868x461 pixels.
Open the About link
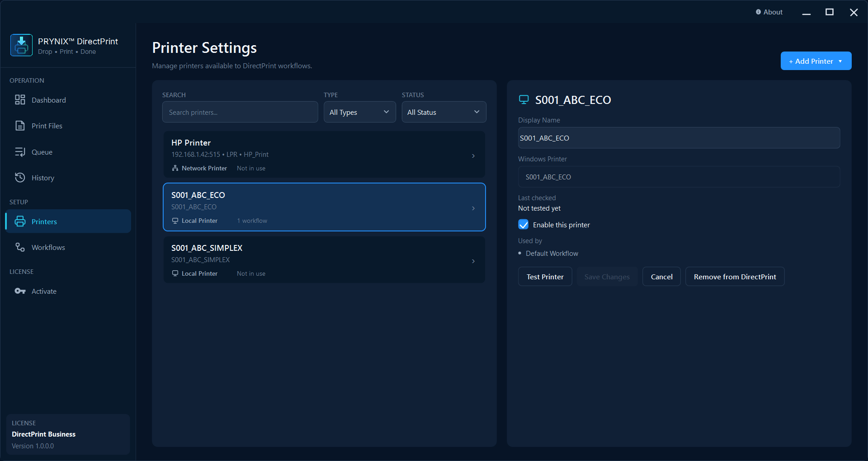pyautogui.click(x=769, y=12)
